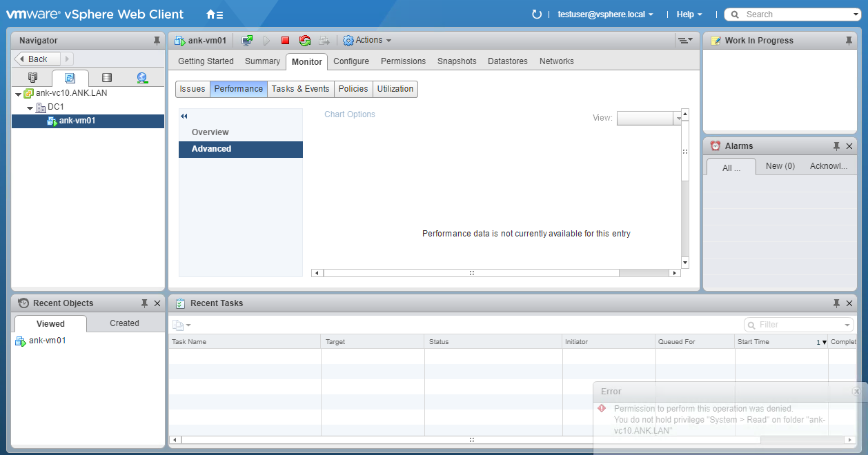Select DC1 in the Navigator tree
868x455 pixels.
pyautogui.click(x=55, y=108)
